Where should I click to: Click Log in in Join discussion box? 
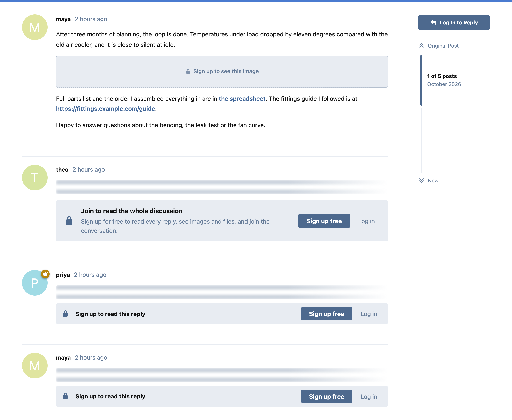coord(366,221)
